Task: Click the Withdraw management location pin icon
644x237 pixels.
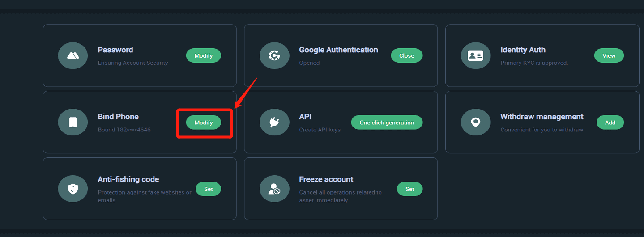Action: coord(476,122)
